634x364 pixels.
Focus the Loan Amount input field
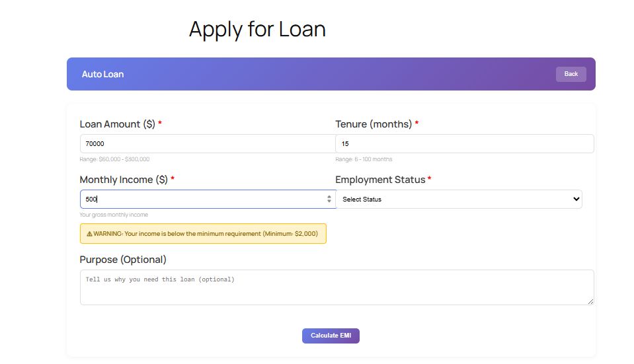208,144
